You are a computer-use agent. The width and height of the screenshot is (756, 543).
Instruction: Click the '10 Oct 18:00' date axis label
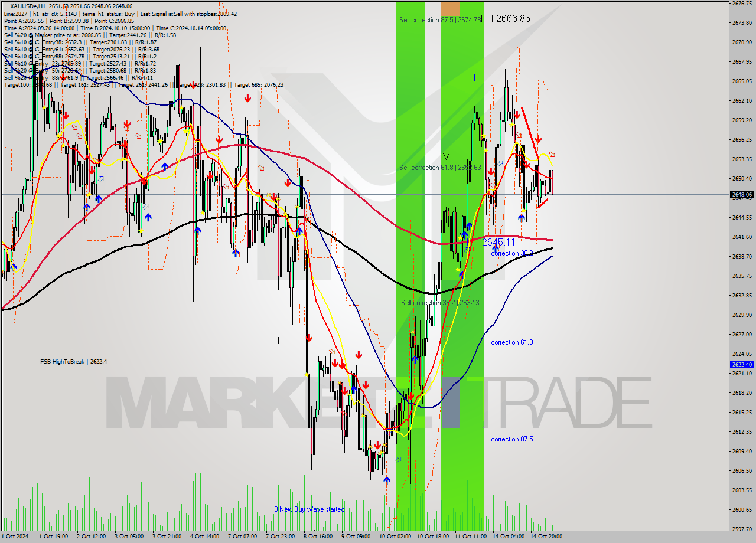tap(432, 537)
